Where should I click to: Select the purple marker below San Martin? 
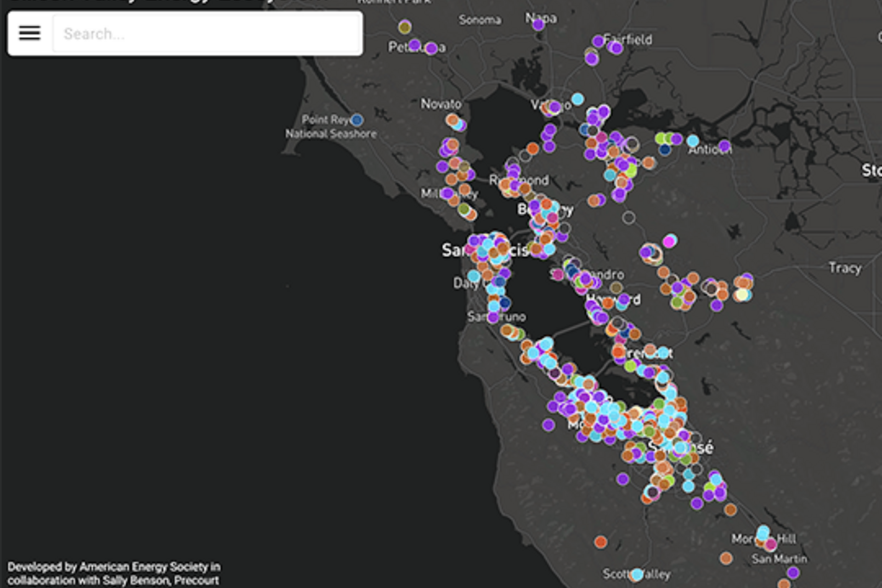pyautogui.click(x=793, y=574)
